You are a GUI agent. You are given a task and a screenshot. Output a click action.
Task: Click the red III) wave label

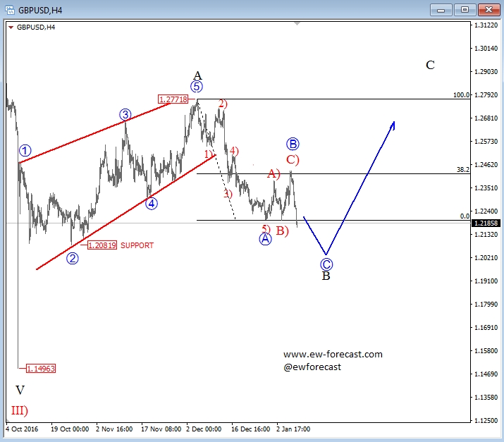20,411
